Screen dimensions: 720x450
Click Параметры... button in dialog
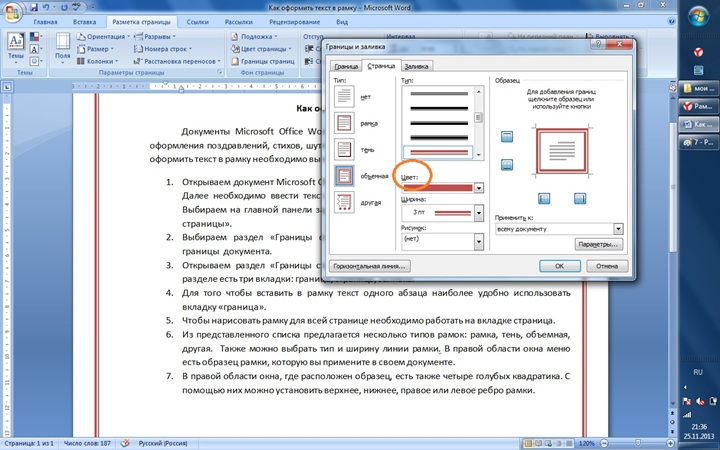click(x=599, y=244)
